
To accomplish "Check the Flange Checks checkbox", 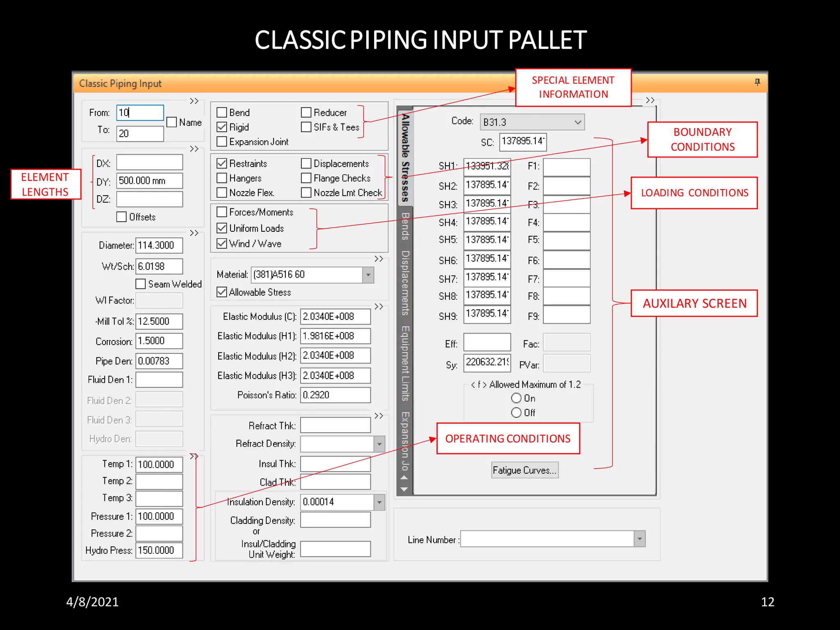I will [306, 178].
